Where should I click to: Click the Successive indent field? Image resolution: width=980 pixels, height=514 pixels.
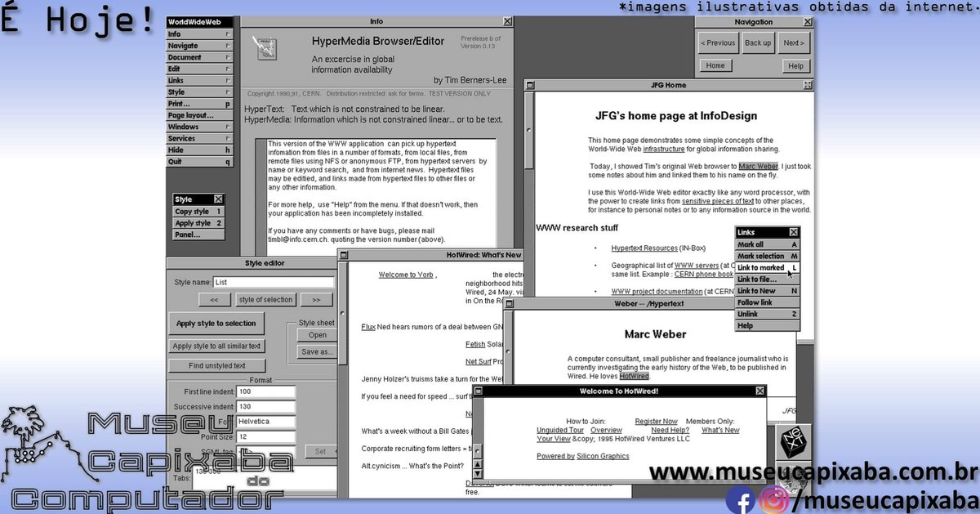[265, 407]
